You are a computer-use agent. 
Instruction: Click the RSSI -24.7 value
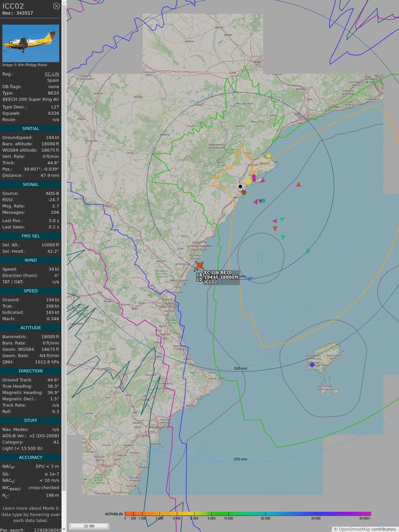click(53, 199)
